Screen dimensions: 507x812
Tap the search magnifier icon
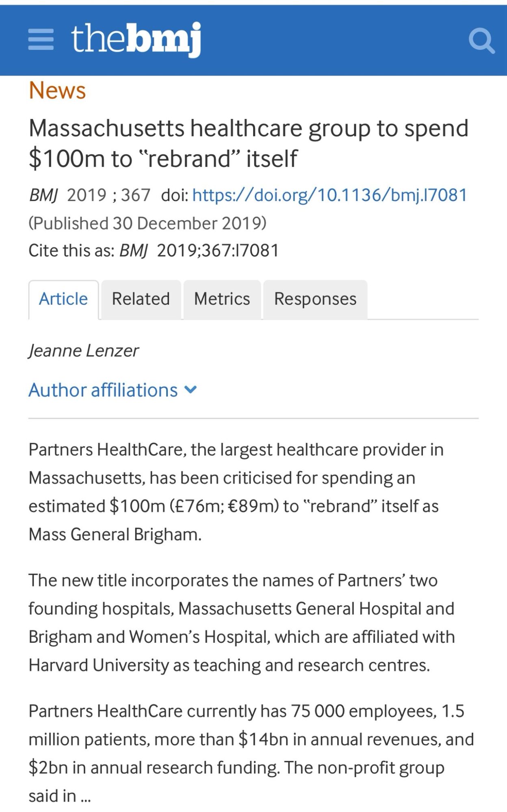(481, 41)
